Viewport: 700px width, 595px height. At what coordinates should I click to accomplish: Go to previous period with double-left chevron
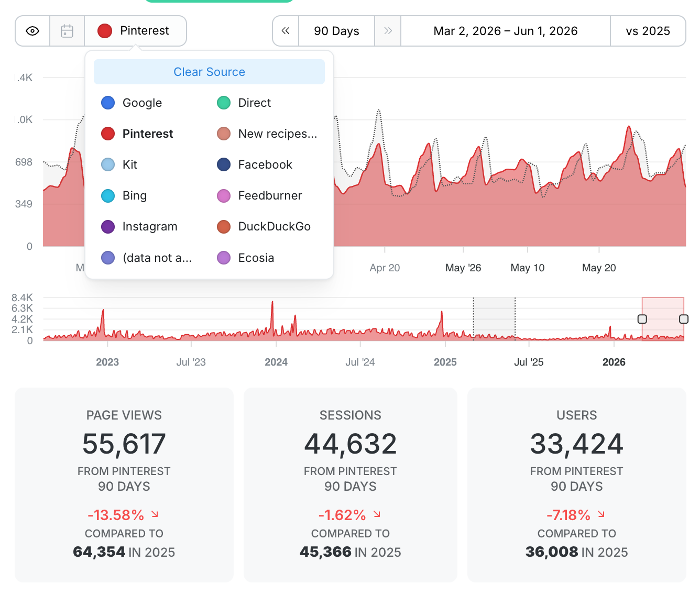point(286,31)
